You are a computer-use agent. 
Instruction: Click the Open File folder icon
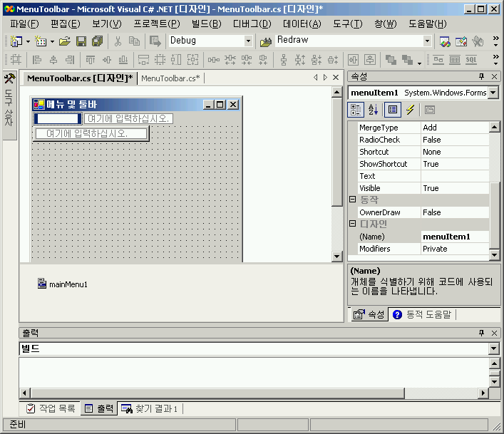(65, 41)
